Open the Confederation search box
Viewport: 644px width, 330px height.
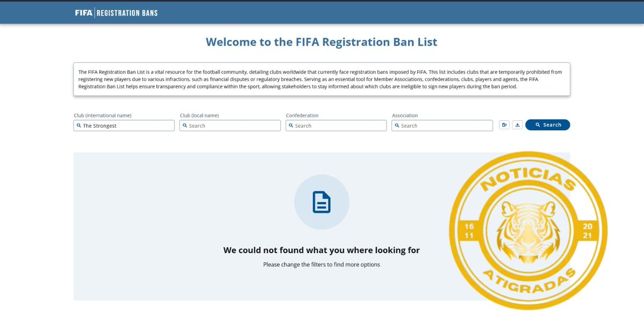336,126
